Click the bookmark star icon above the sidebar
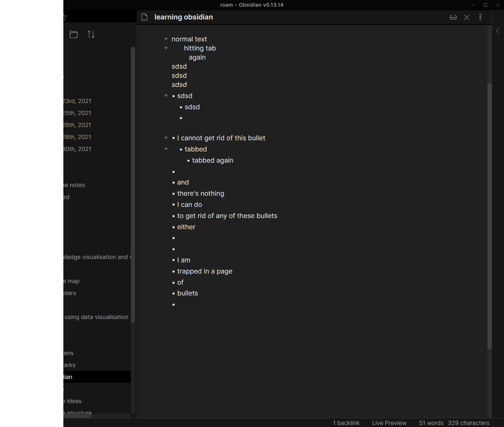The image size is (504, 427). [x=64, y=17]
